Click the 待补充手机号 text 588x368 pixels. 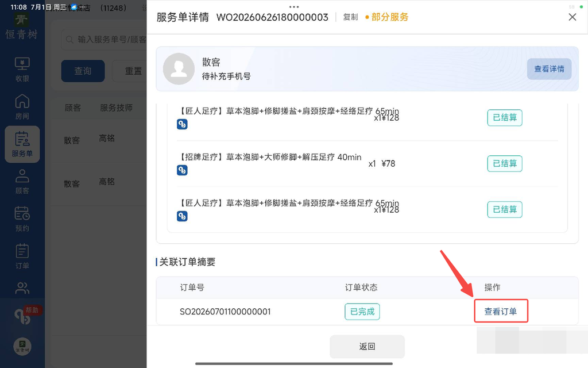click(226, 76)
